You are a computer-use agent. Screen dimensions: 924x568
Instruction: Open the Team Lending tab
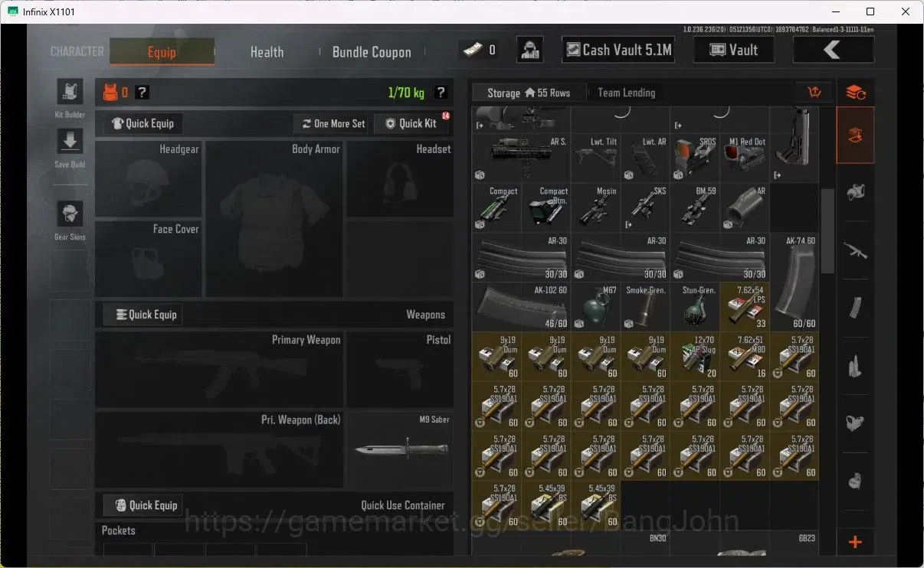click(x=627, y=93)
